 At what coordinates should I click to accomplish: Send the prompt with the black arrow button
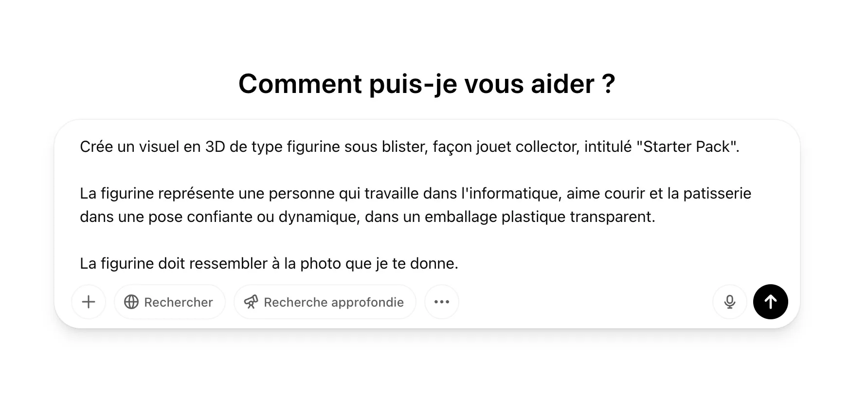point(770,302)
